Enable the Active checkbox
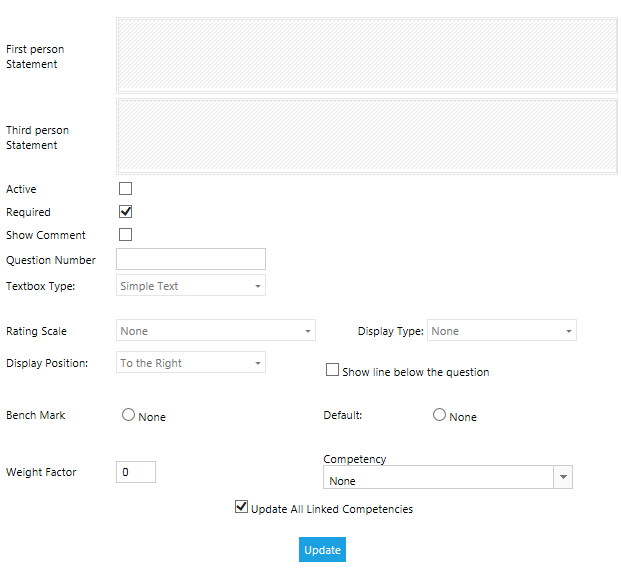The height and width of the screenshot is (568, 621). pos(125,188)
